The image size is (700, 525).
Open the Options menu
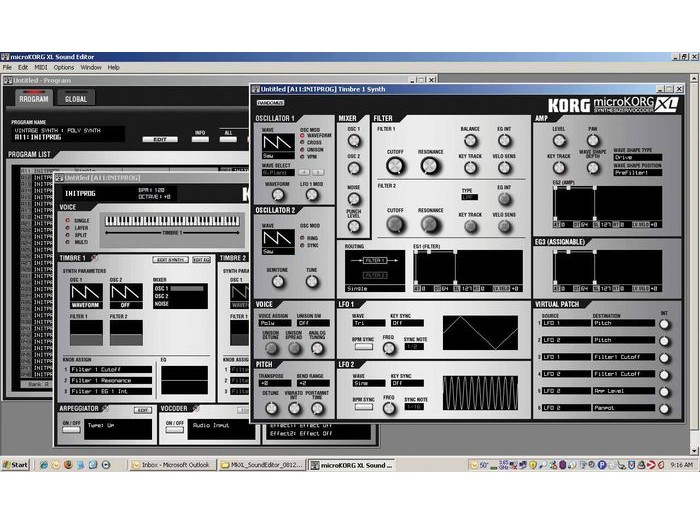[64, 67]
